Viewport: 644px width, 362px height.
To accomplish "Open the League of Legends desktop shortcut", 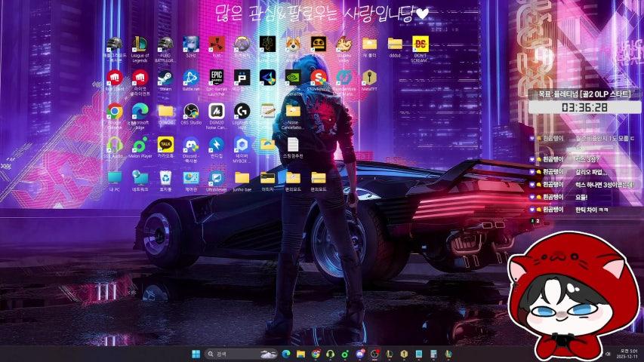I will 140,44.
